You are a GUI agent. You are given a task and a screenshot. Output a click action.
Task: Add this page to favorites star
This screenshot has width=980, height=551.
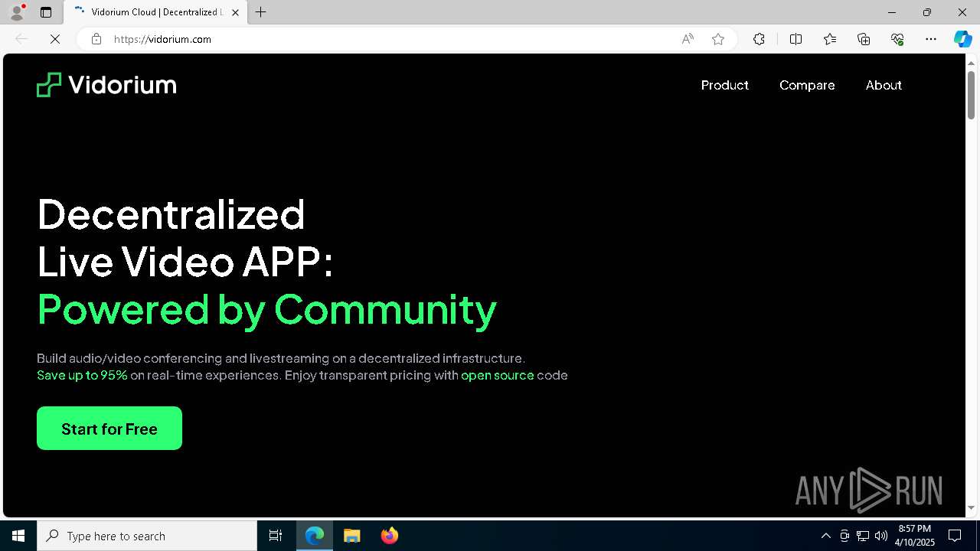point(718,39)
